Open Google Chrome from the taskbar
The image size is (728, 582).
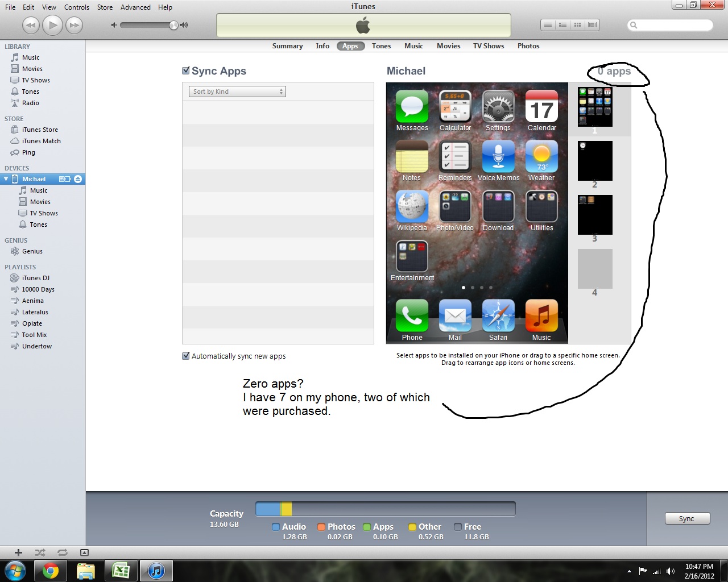point(51,571)
